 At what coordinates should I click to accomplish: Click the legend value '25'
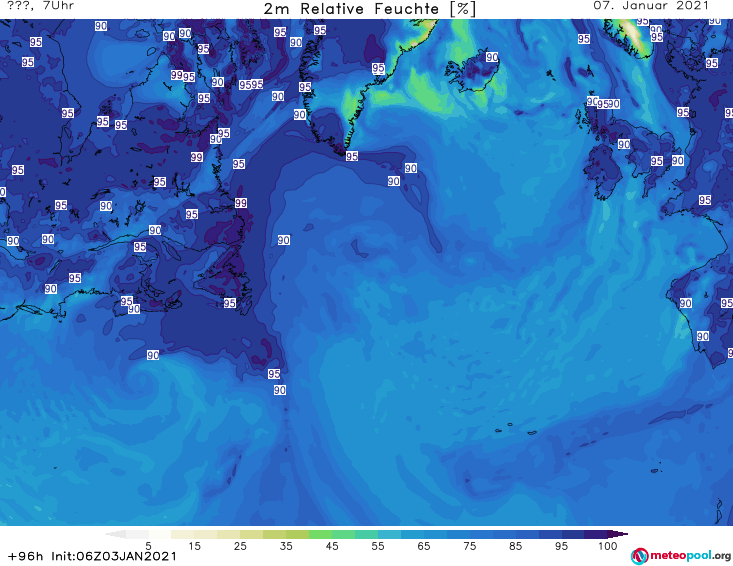pyautogui.click(x=240, y=546)
